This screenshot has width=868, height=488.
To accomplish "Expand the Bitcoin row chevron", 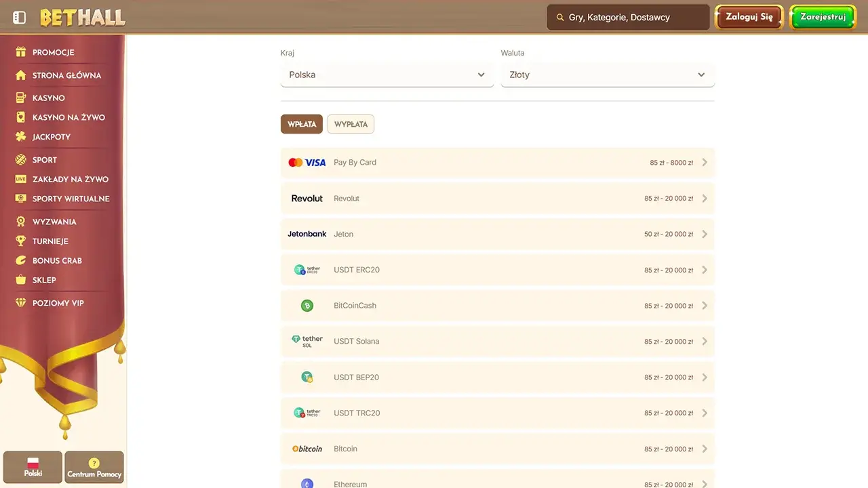I will pyautogui.click(x=705, y=449).
